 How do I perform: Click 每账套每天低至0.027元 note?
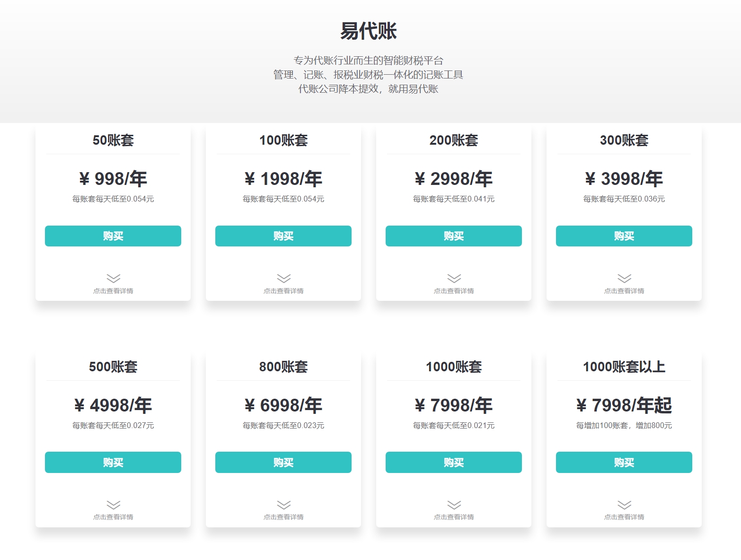(x=113, y=426)
